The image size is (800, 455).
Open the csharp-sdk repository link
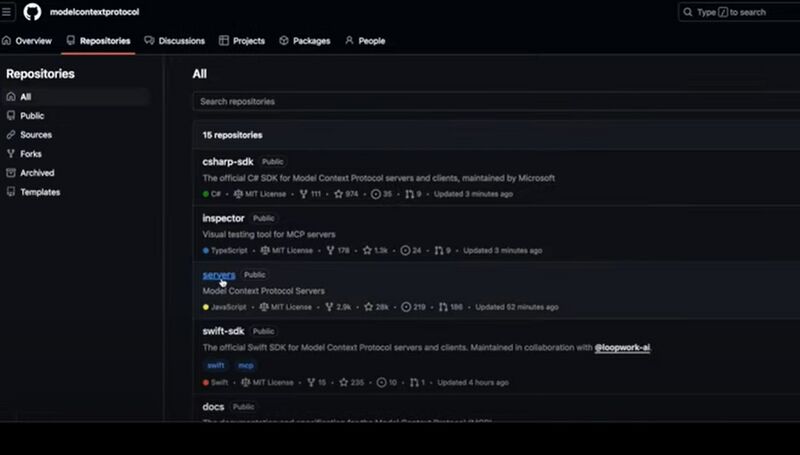[x=227, y=161]
